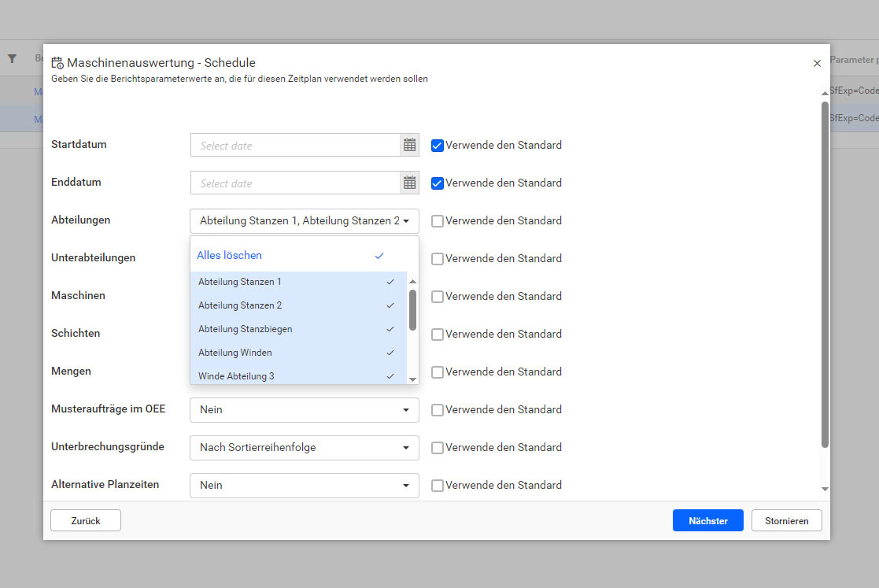Viewport: 879px width, 588px height.
Task: Uncheck Verwende den Standard for Startdatum
Action: point(438,145)
